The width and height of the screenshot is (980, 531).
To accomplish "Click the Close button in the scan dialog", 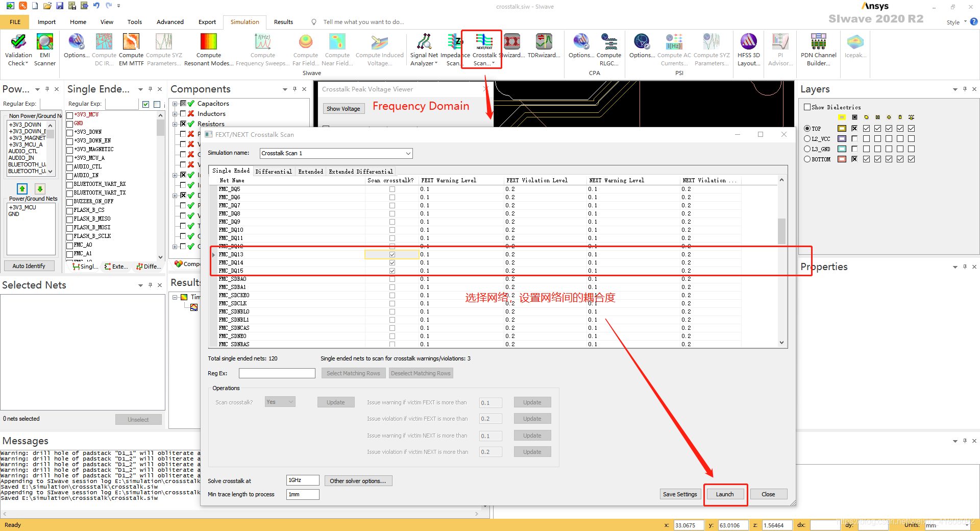I will (768, 494).
